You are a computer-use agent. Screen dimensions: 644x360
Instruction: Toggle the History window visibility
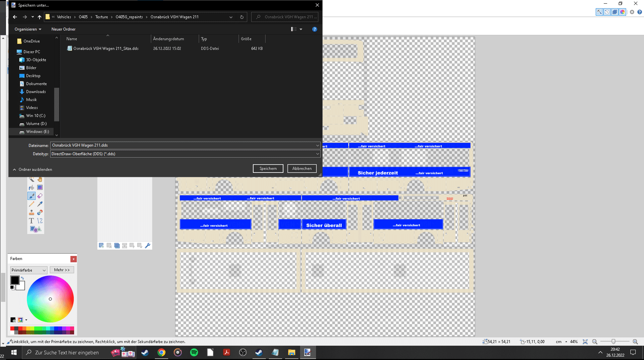point(607,12)
